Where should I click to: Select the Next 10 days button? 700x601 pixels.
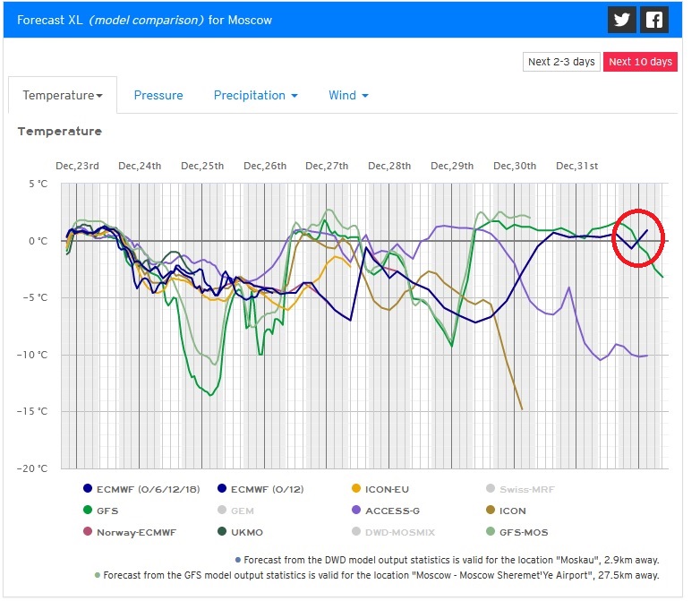(x=640, y=62)
